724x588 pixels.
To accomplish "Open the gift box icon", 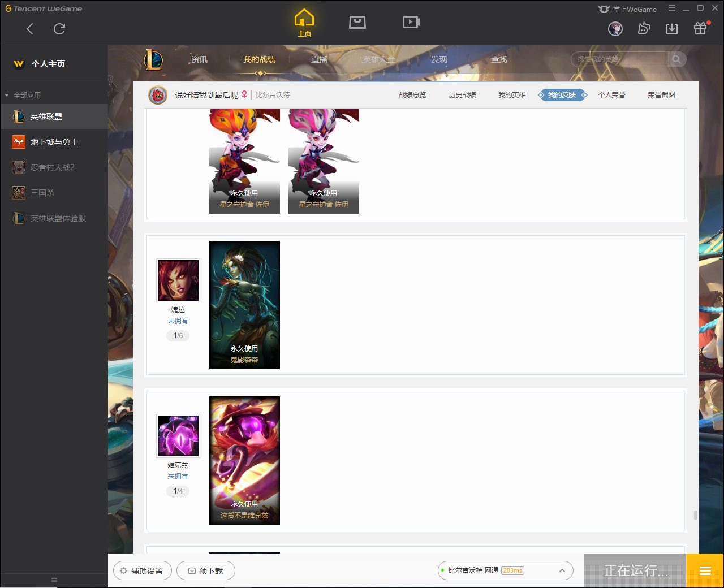I will pos(700,28).
